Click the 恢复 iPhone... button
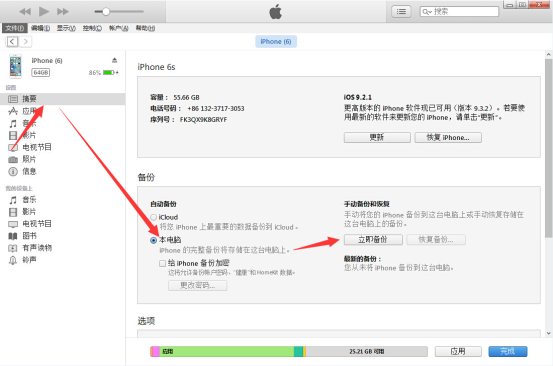Viewport: 553px width, 366px height. [x=448, y=138]
